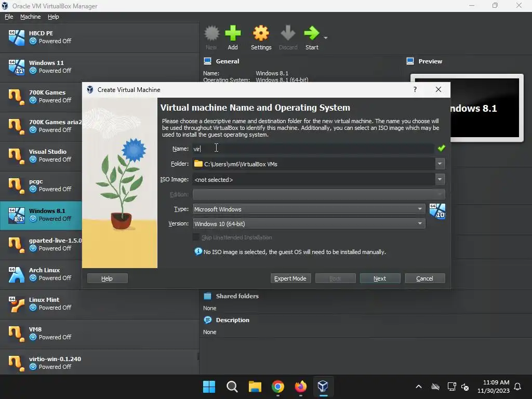Open File Explorer from taskbar

point(255,387)
